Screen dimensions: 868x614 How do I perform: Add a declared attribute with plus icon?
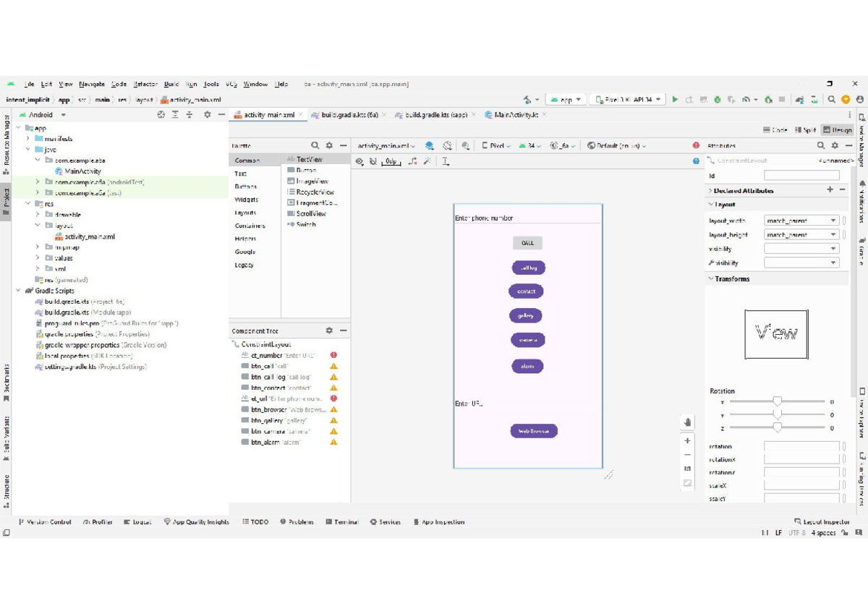[x=830, y=189]
